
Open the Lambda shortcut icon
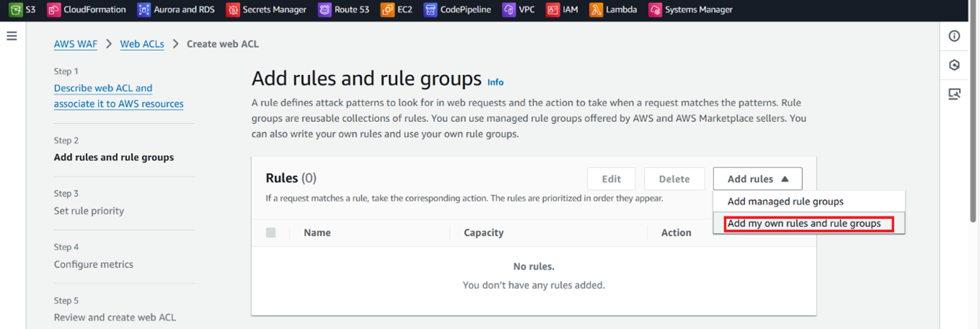[596, 10]
